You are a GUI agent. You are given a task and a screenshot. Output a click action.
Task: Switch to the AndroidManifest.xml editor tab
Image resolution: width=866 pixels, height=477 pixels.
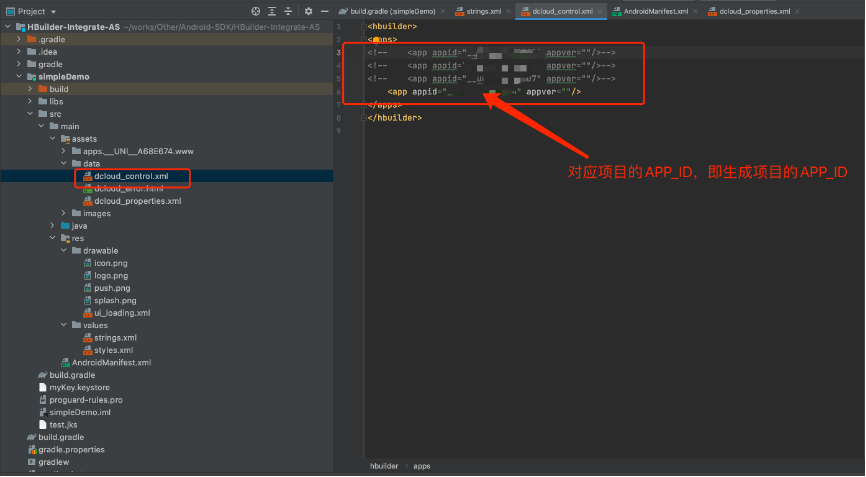tap(656, 11)
